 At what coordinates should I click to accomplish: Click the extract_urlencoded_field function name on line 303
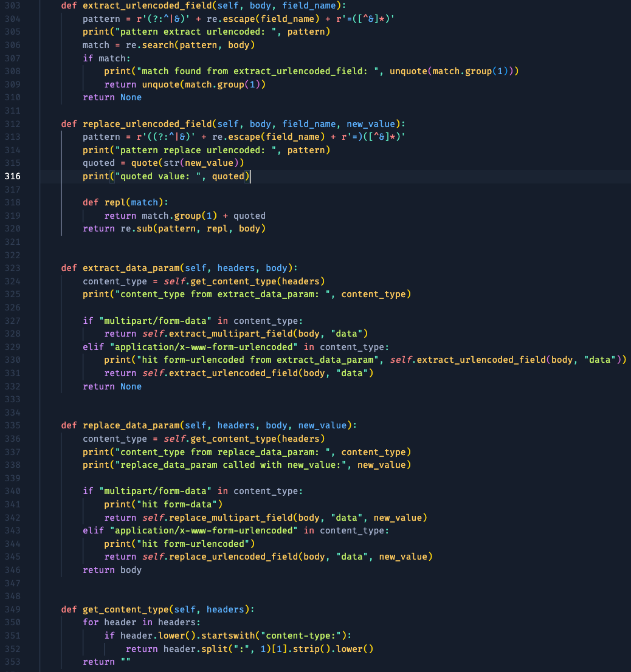147,5
